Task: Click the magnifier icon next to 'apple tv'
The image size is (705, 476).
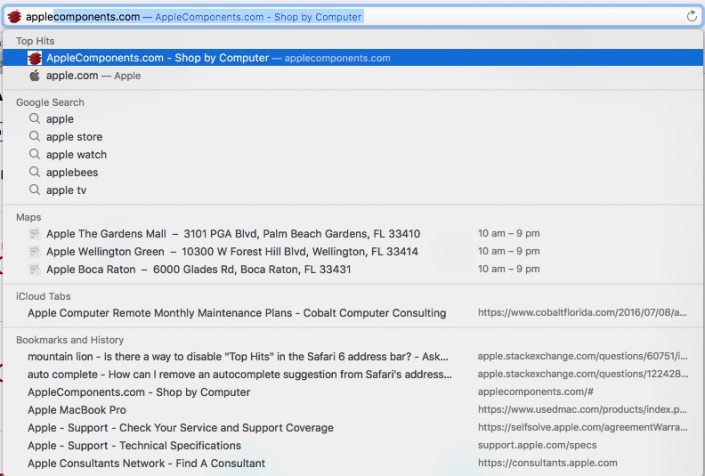Action: pos(34,190)
